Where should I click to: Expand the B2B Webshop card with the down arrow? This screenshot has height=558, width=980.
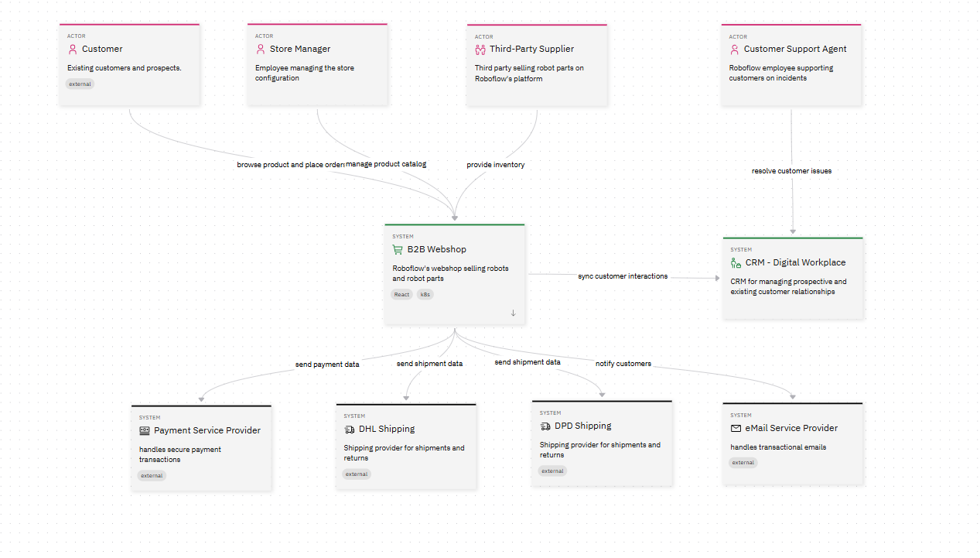513,313
